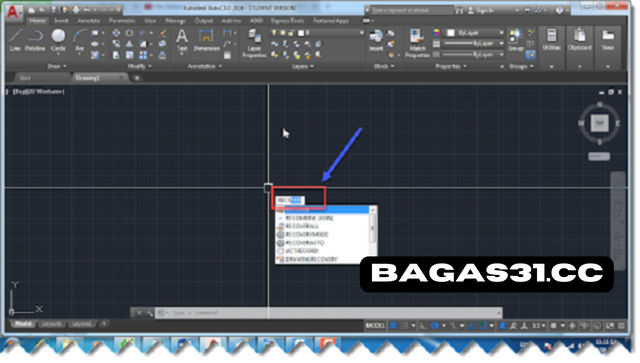Image resolution: width=640 pixels, height=363 pixels.
Task: Click the object color wheel icon
Action: (436, 33)
